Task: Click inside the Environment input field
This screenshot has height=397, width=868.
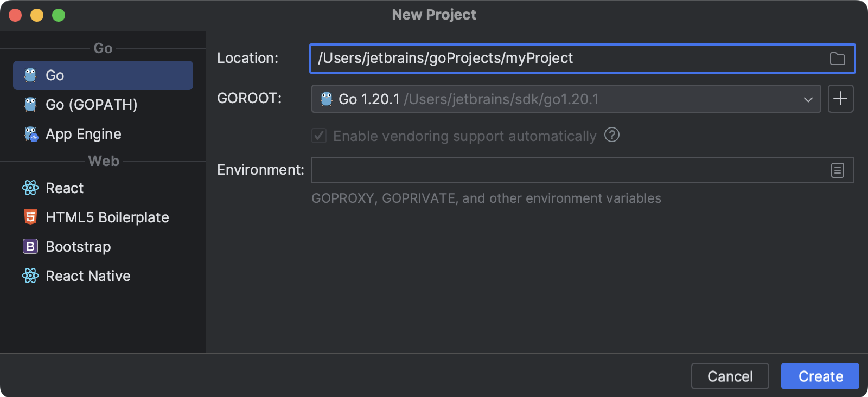Action: click(542, 170)
